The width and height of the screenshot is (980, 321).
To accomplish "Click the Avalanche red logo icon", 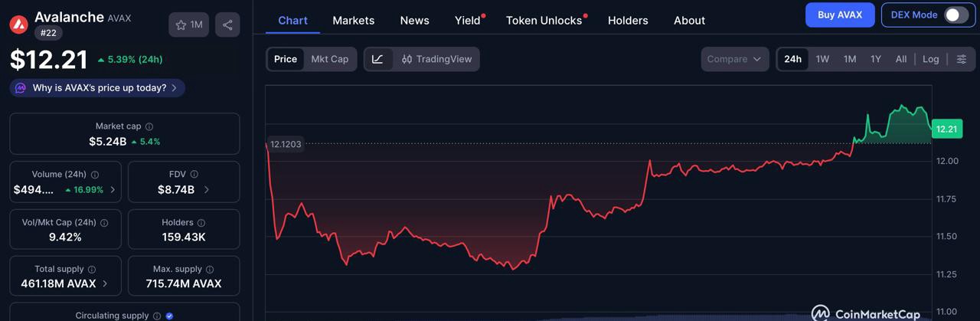I will pyautogui.click(x=19, y=25).
